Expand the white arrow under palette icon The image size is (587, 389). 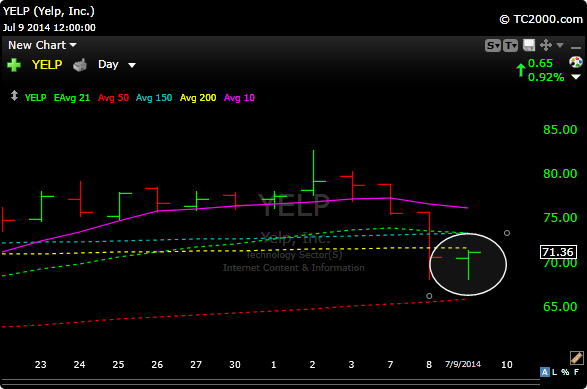pos(576,77)
